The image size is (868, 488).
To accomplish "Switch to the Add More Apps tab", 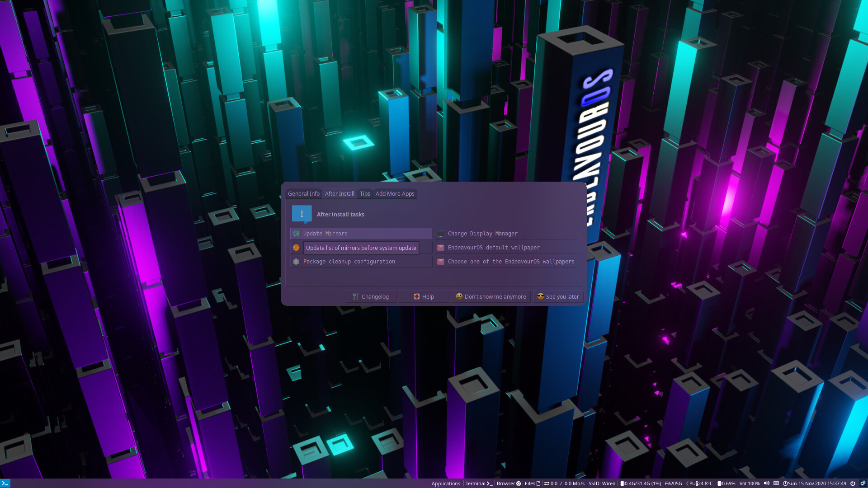I will (395, 193).
